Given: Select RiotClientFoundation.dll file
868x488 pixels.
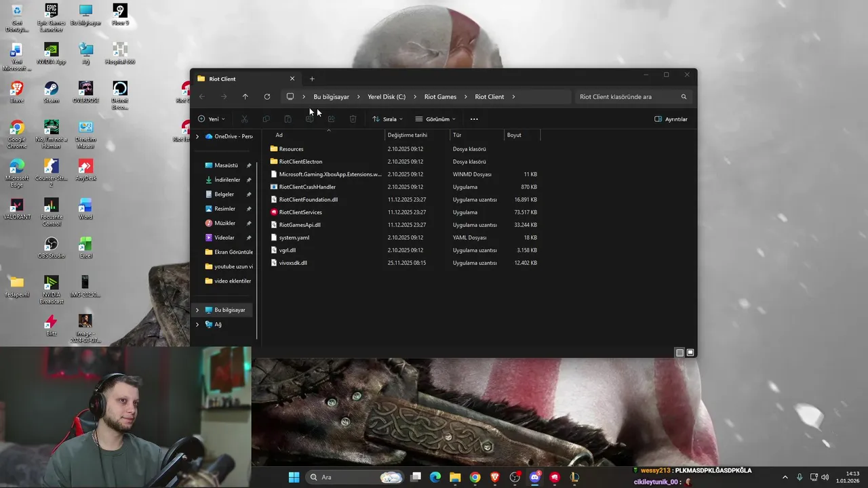Looking at the screenshot, I should tap(308, 199).
